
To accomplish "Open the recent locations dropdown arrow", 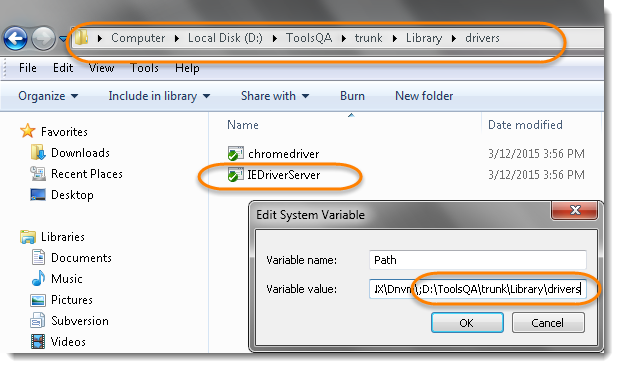I will pyautogui.click(x=63, y=39).
